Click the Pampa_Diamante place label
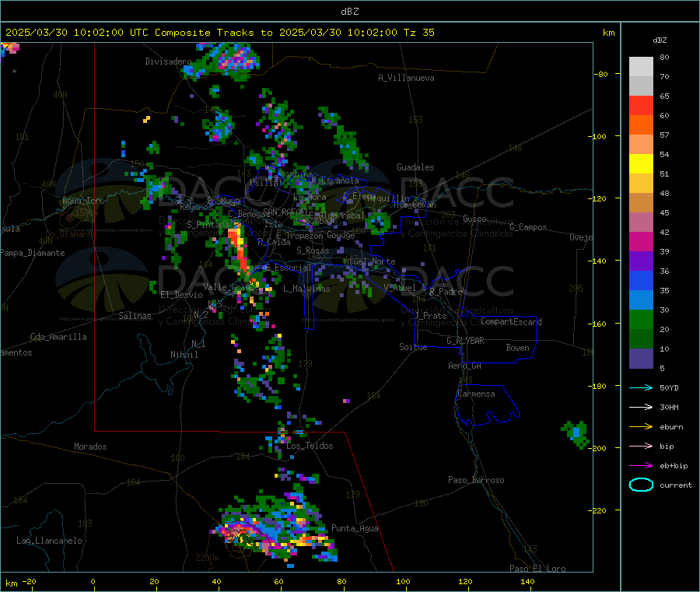Screen dimensions: 700x592 point(33,253)
